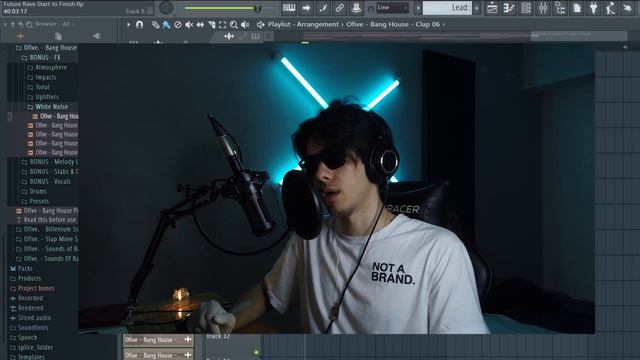640x360 pixels.
Task: Open the Playlist view icon
Action: tap(492, 8)
